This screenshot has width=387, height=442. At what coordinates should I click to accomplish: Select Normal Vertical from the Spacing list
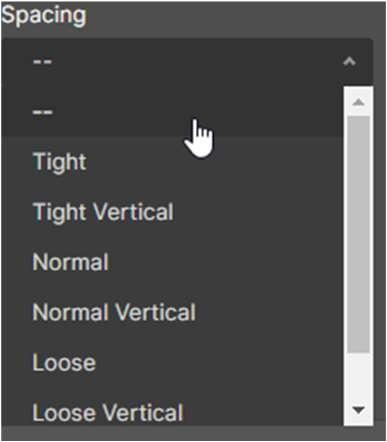pyautogui.click(x=172, y=312)
